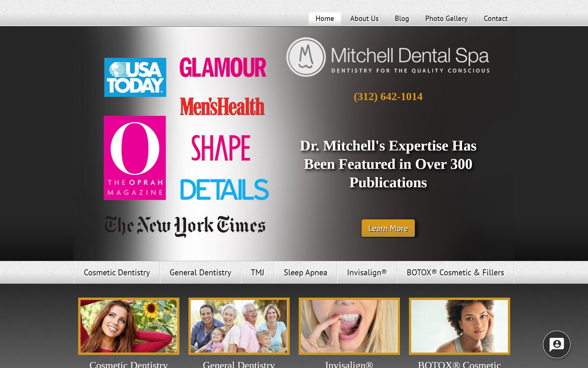The width and height of the screenshot is (588, 368).
Task: Click the BOTOX® Cosmetic caption under thumbnail
Action: (x=459, y=364)
